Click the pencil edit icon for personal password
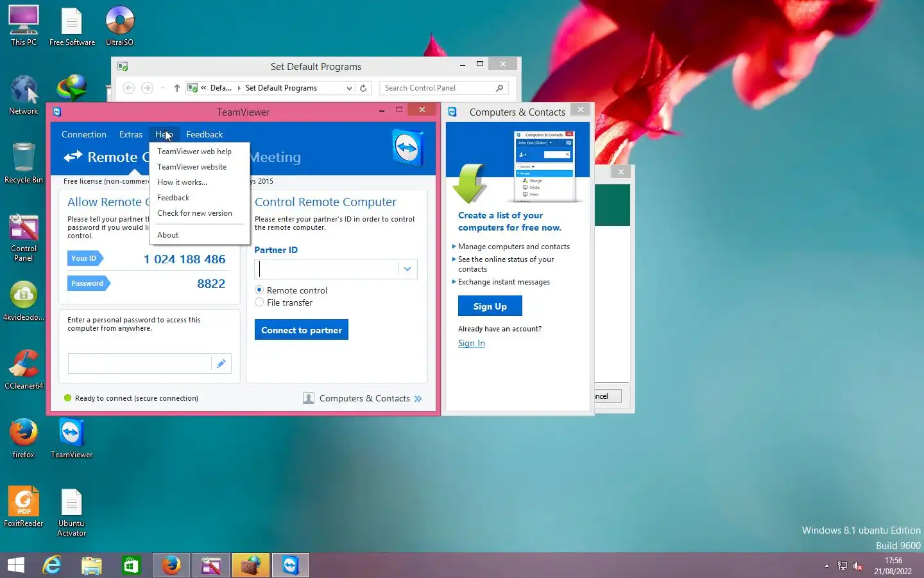This screenshot has height=578, width=924. click(221, 363)
